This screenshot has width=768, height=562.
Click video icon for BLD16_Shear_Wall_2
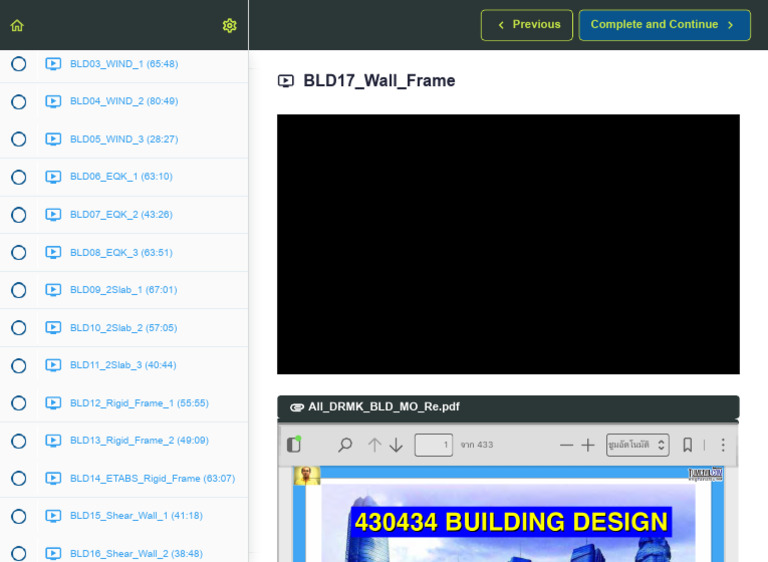coord(53,554)
